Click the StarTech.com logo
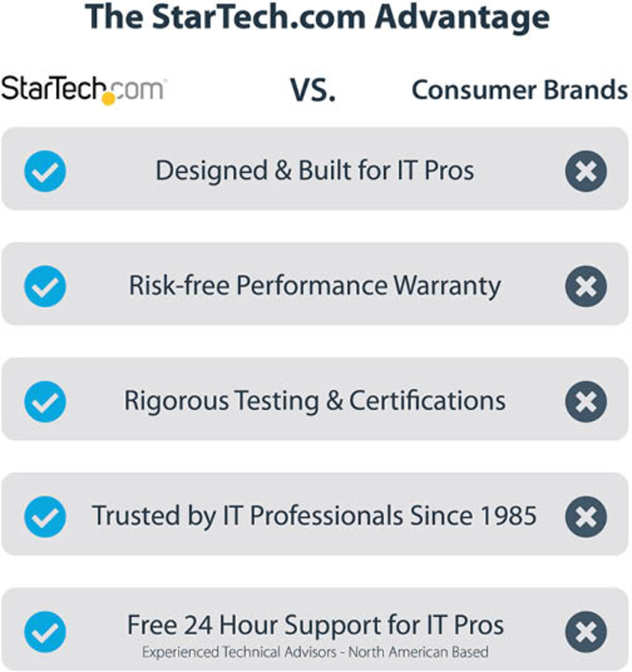The height and width of the screenshot is (672, 632). [x=83, y=90]
